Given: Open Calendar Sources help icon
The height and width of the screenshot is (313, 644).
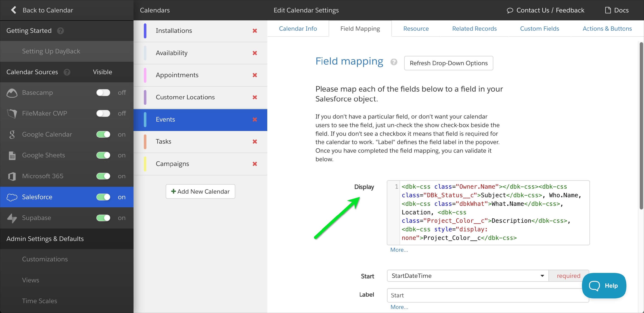Looking at the screenshot, I should [67, 72].
